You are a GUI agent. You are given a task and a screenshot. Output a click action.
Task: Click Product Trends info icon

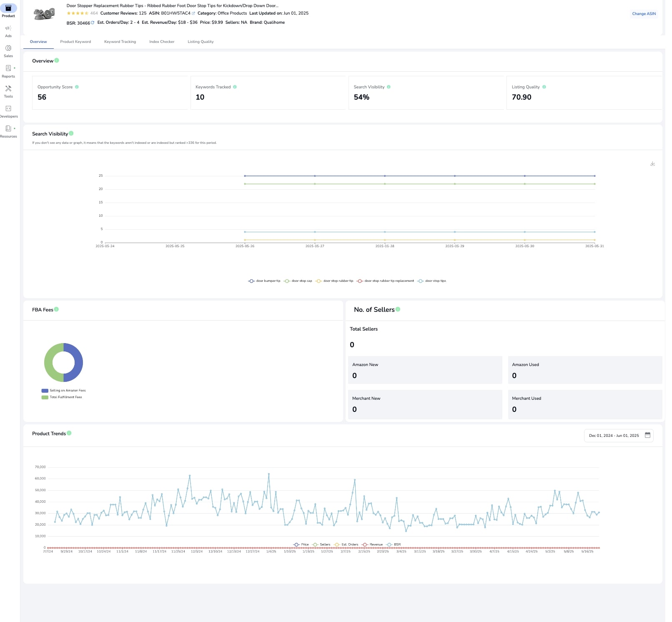69,433
